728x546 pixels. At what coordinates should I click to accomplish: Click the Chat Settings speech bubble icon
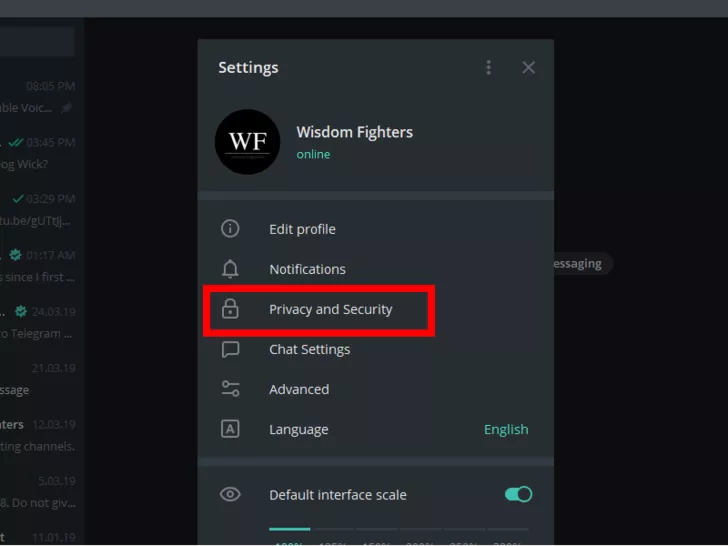(230, 349)
